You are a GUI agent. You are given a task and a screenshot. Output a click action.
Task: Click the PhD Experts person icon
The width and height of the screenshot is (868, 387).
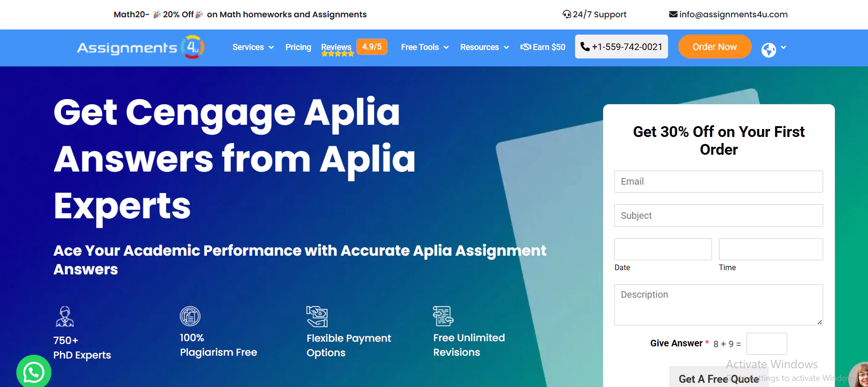[x=64, y=316]
